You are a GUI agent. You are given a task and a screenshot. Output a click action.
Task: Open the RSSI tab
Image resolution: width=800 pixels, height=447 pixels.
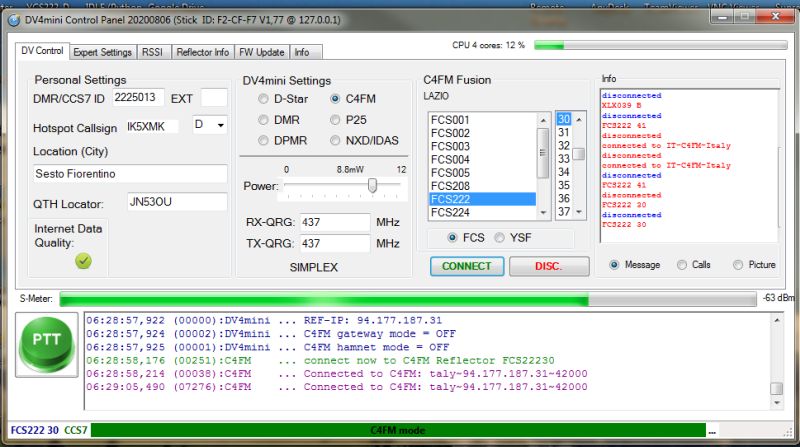(153, 52)
